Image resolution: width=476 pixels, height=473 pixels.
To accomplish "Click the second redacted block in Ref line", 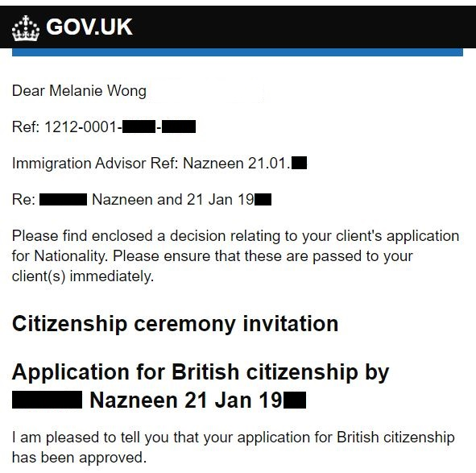I will coord(179,127).
